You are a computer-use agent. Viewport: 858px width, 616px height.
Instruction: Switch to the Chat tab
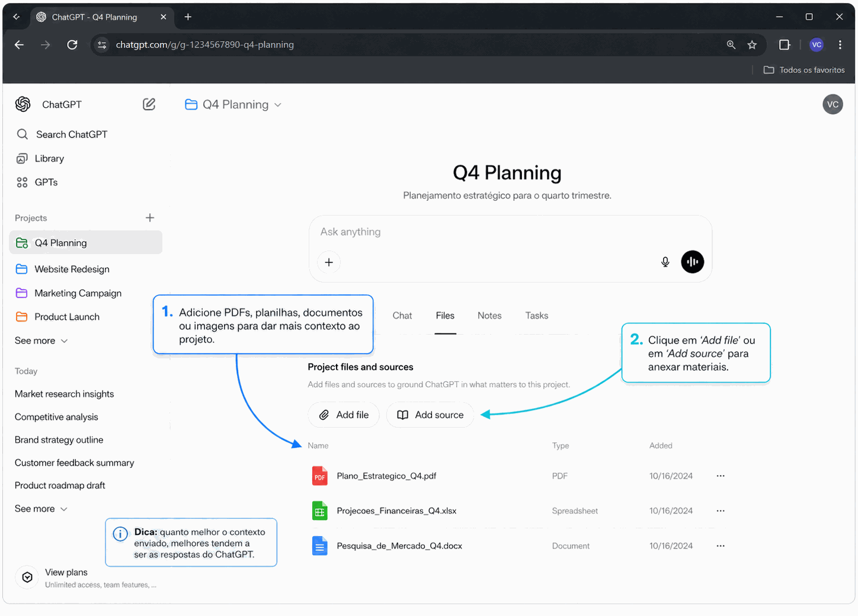point(402,316)
